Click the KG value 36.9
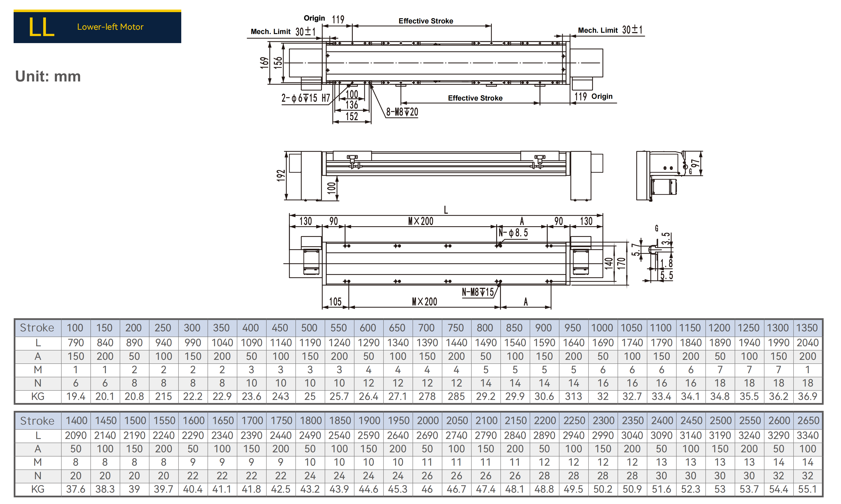 [x=807, y=396]
